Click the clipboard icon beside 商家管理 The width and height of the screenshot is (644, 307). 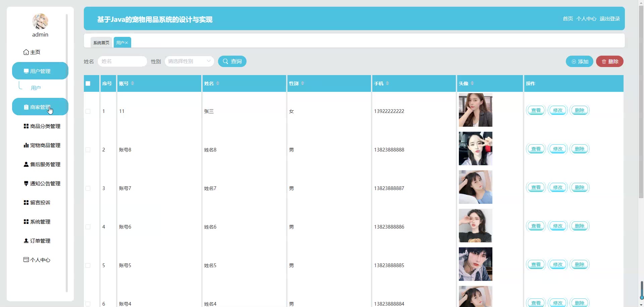pos(26,107)
